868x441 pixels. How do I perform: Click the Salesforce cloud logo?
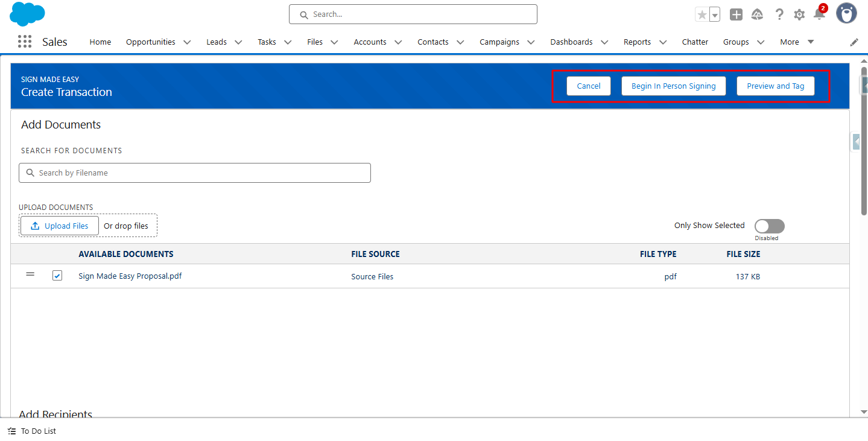[28, 14]
